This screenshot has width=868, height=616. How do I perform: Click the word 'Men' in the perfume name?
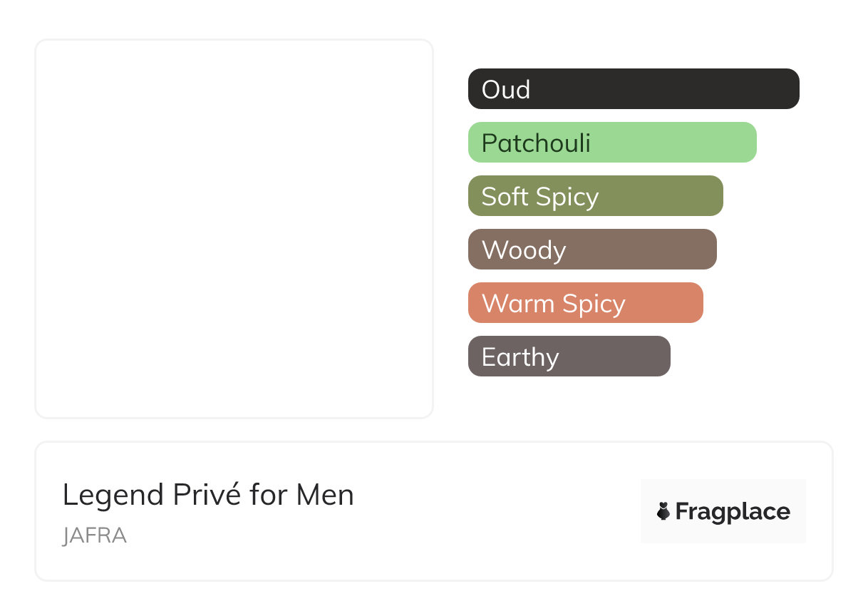click(x=326, y=495)
